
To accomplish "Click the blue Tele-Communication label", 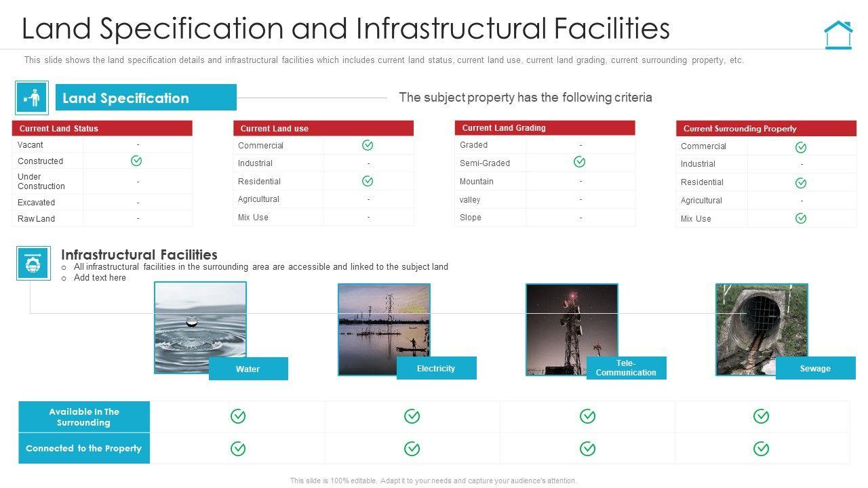I will (x=626, y=368).
